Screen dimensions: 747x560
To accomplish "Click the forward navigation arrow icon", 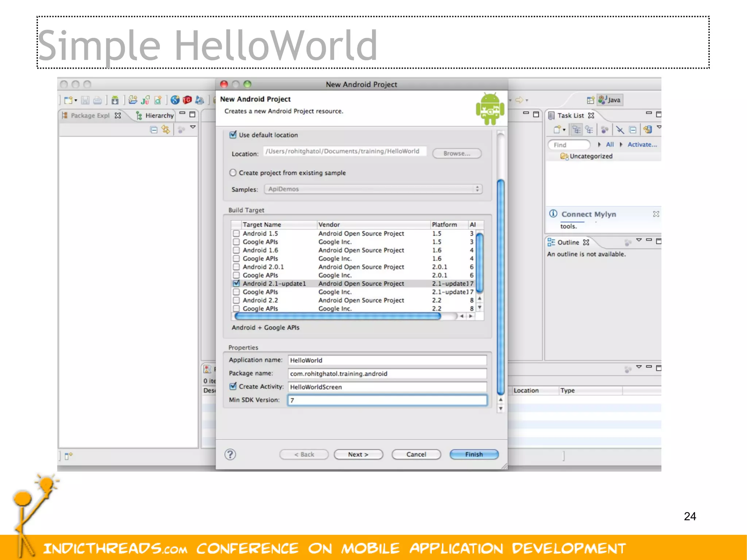I will 519,100.
